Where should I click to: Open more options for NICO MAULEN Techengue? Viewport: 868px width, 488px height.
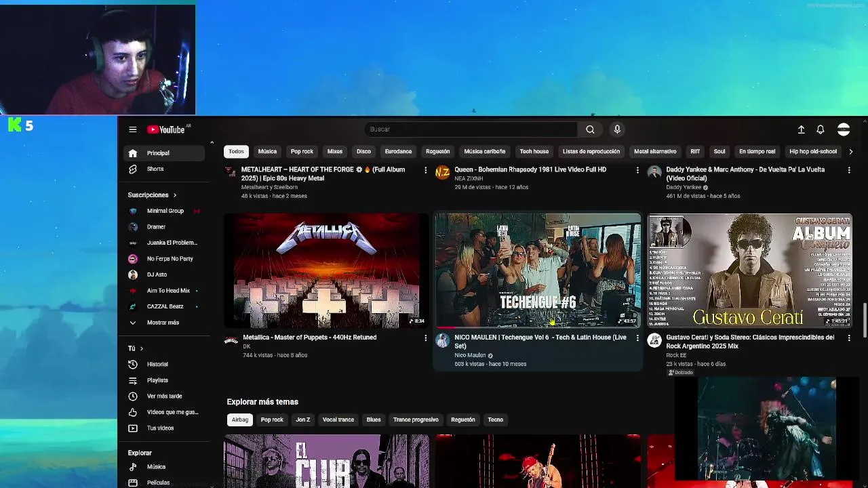pyautogui.click(x=637, y=338)
